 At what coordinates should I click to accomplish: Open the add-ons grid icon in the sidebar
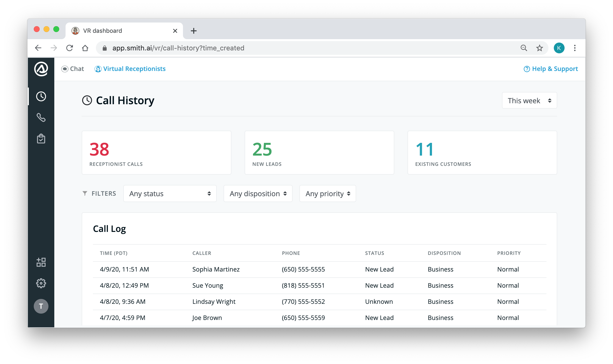[41, 262]
